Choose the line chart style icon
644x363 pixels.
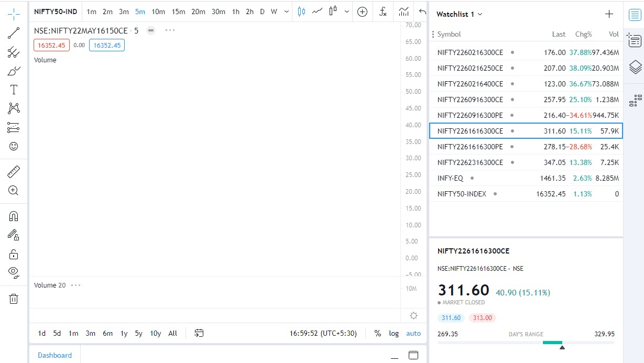tap(317, 12)
